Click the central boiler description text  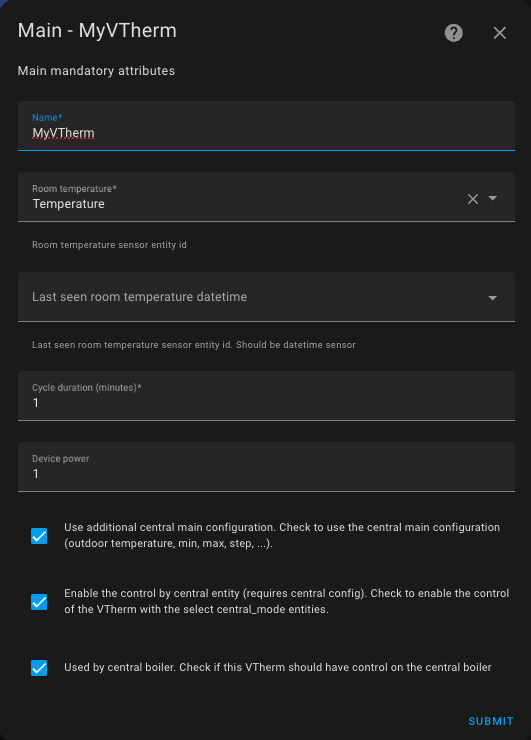coord(278,667)
